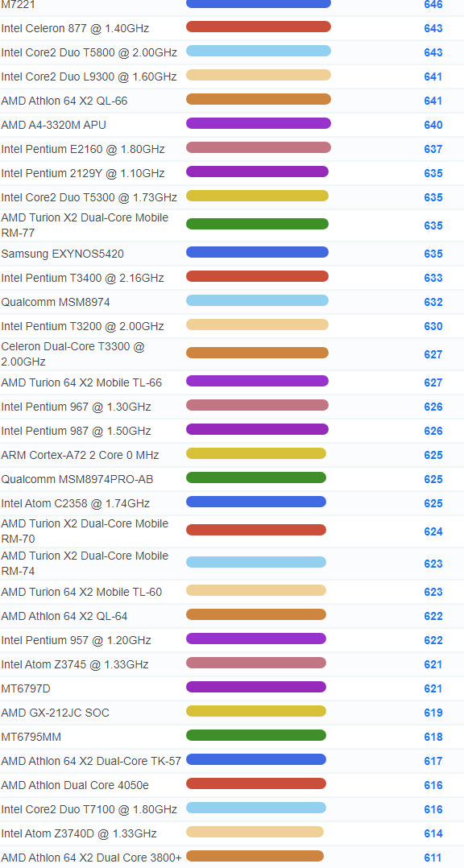Open the MT6795MM processor entry
464x868 pixels.
(31, 738)
